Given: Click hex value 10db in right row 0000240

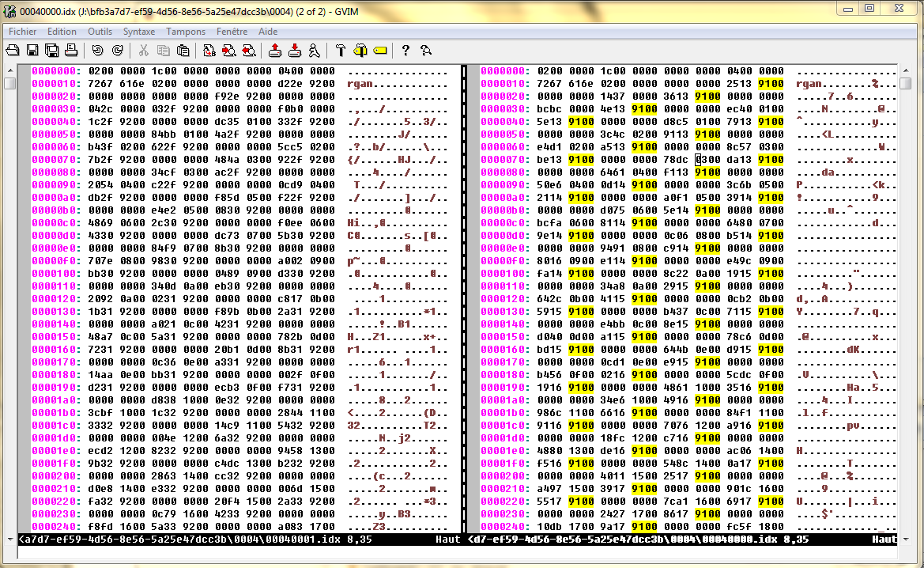Looking at the screenshot, I should tap(549, 527).
